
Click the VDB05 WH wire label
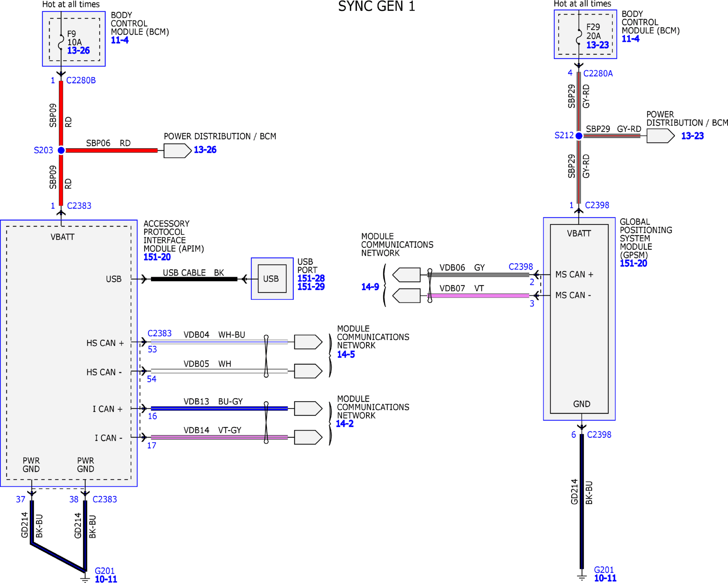point(207,364)
